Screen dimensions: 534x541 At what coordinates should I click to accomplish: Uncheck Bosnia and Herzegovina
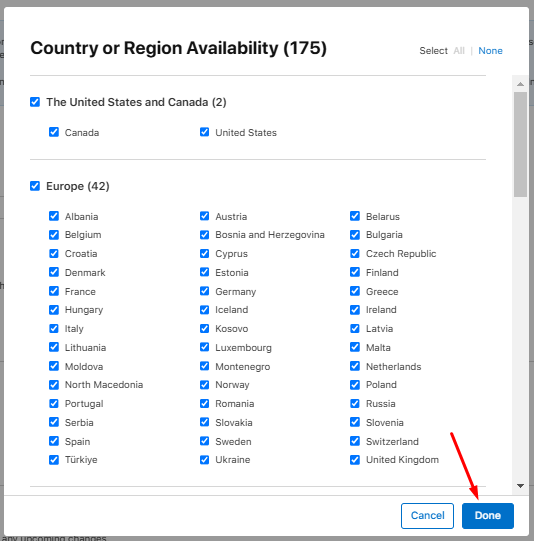pos(205,235)
